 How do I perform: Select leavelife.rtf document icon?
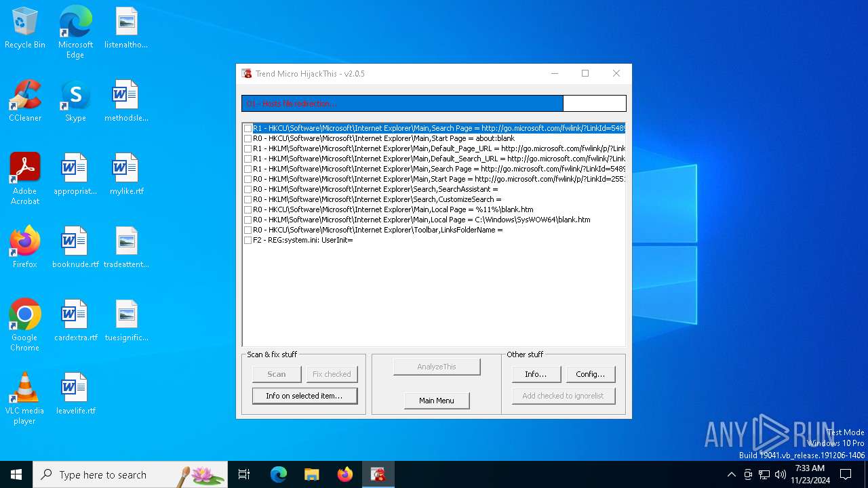click(75, 394)
